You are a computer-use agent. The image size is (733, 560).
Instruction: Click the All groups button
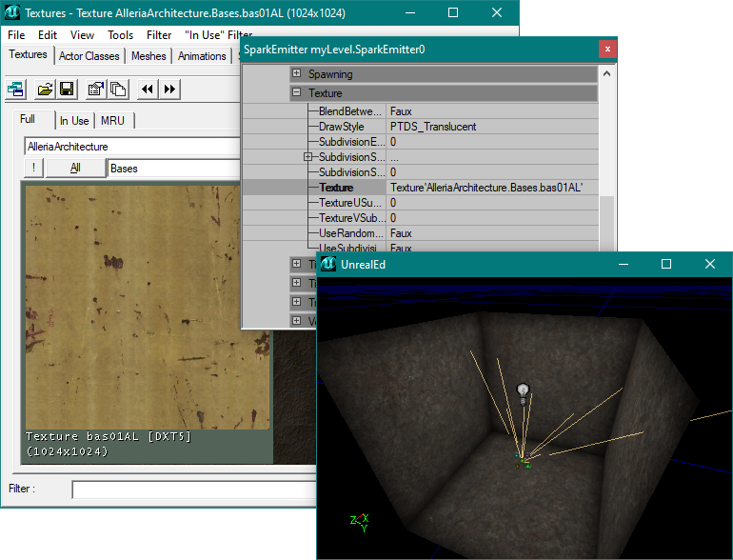tap(75, 168)
